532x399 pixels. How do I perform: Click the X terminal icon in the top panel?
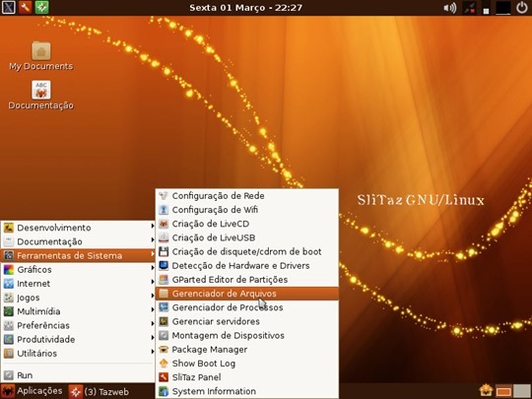8,7
